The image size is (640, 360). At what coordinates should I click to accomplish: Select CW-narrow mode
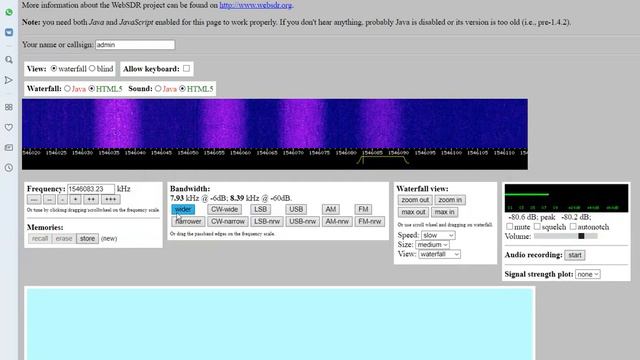(x=228, y=222)
